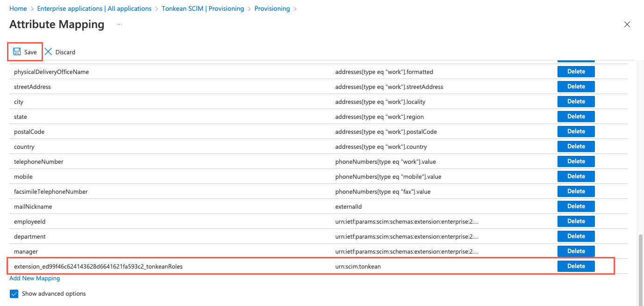
Task: Expand the breadcrumb chevron after Home
Action: pos(31,8)
